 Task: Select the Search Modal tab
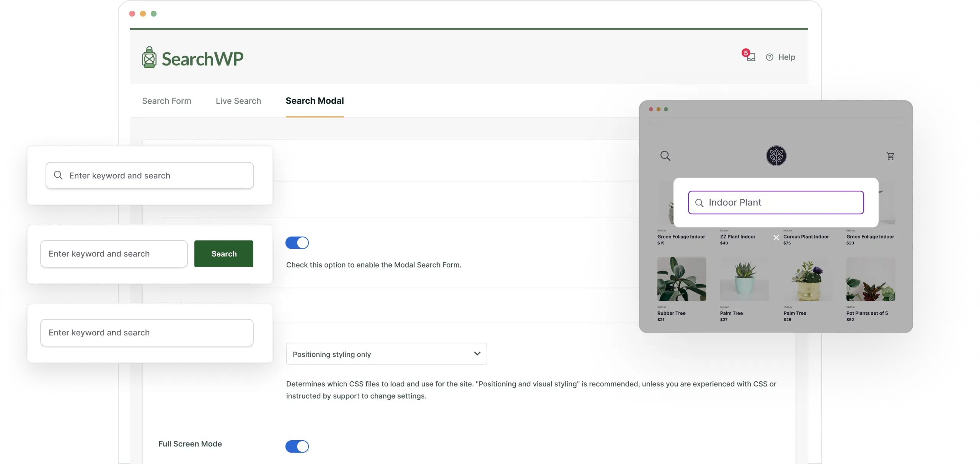(x=314, y=101)
